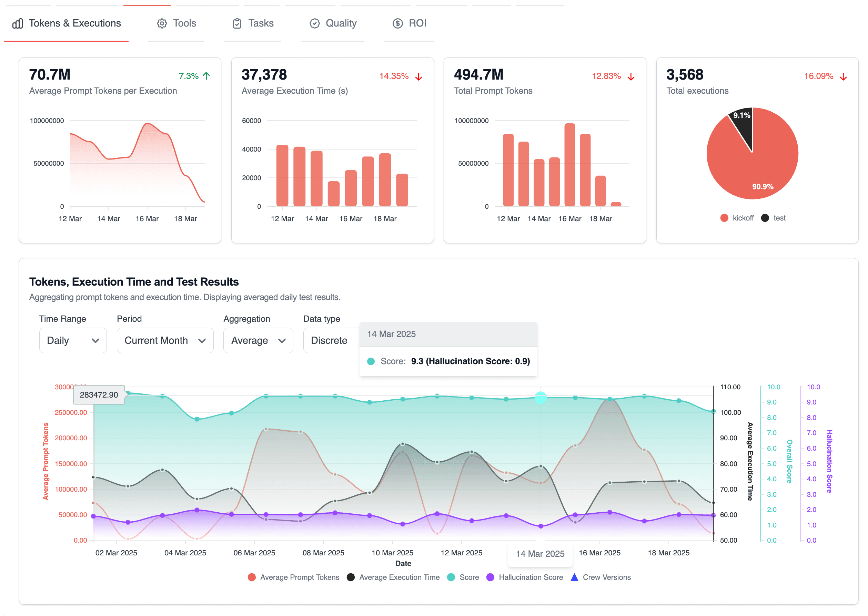
Task: Click the checkmark icon beside Quality
Action: (314, 23)
